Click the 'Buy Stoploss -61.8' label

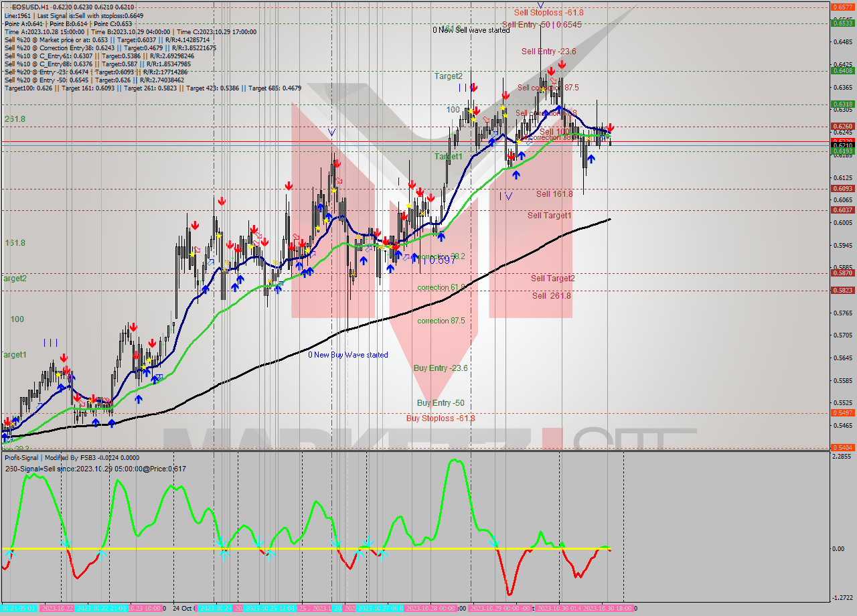pos(440,418)
